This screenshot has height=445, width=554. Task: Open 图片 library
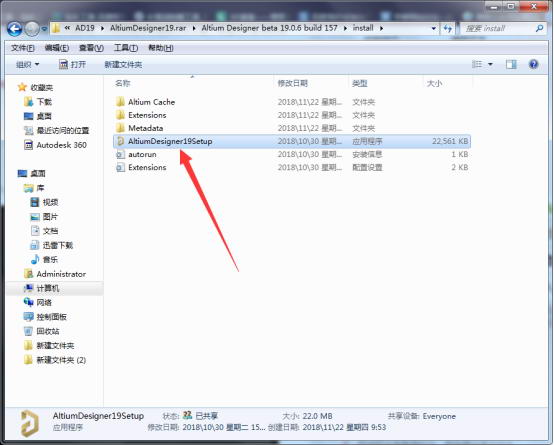[45, 217]
